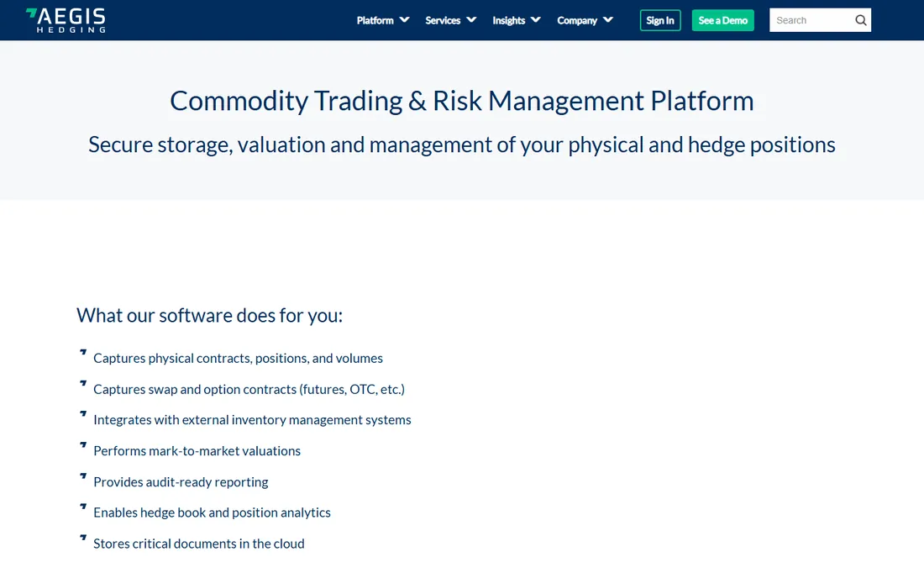
Task: Open the Services menu
Action: pyautogui.click(x=443, y=21)
